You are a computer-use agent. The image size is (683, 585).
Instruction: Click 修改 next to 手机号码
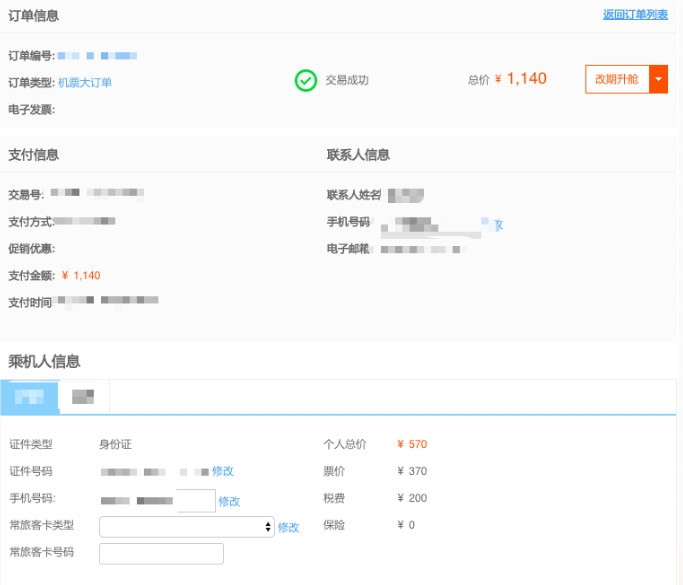tap(229, 501)
